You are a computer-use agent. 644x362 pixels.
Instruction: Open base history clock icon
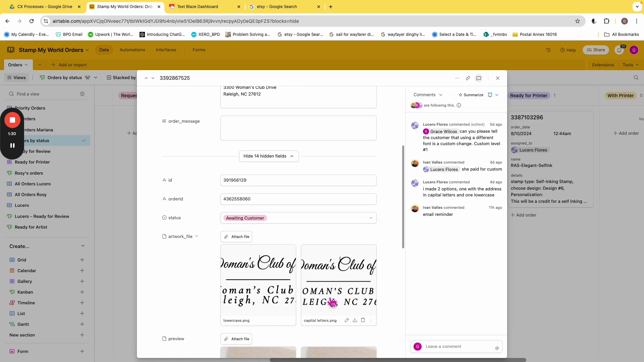click(x=548, y=50)
